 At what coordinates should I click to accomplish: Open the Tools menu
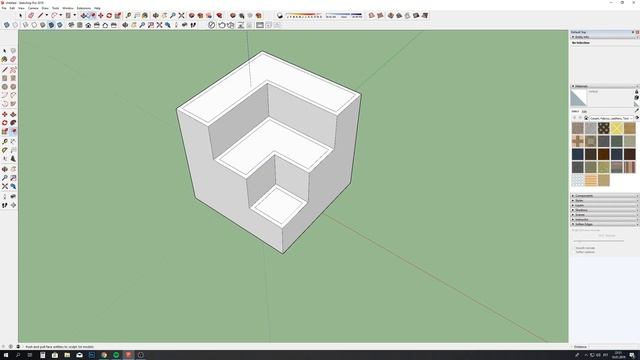pyautogui.click(x=55, y=8)
